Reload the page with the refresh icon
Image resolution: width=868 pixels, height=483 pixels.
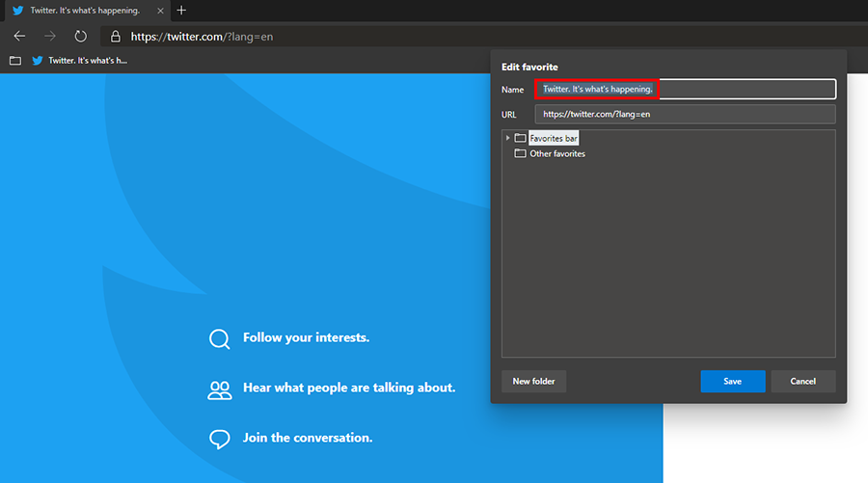(x=81, y=37)
